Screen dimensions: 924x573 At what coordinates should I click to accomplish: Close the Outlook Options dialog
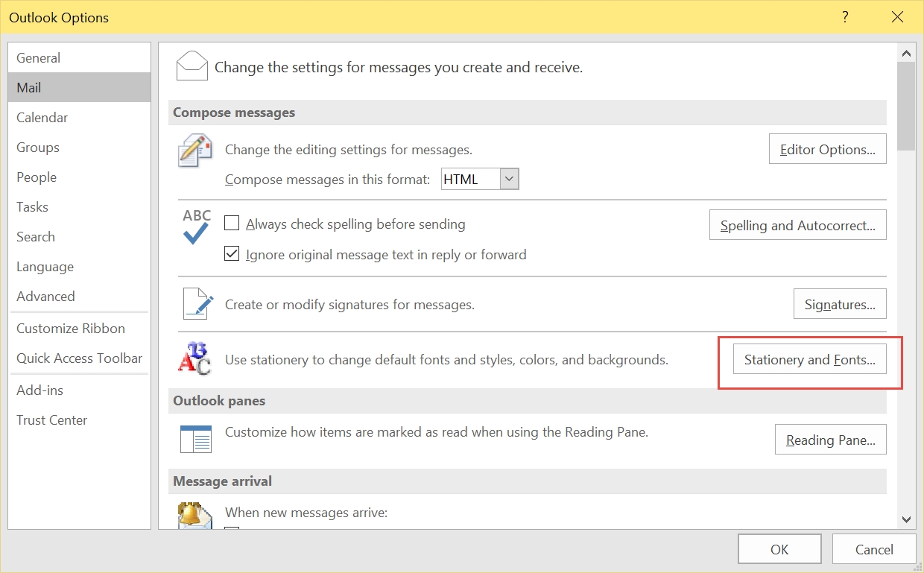(x=897, y=16)
